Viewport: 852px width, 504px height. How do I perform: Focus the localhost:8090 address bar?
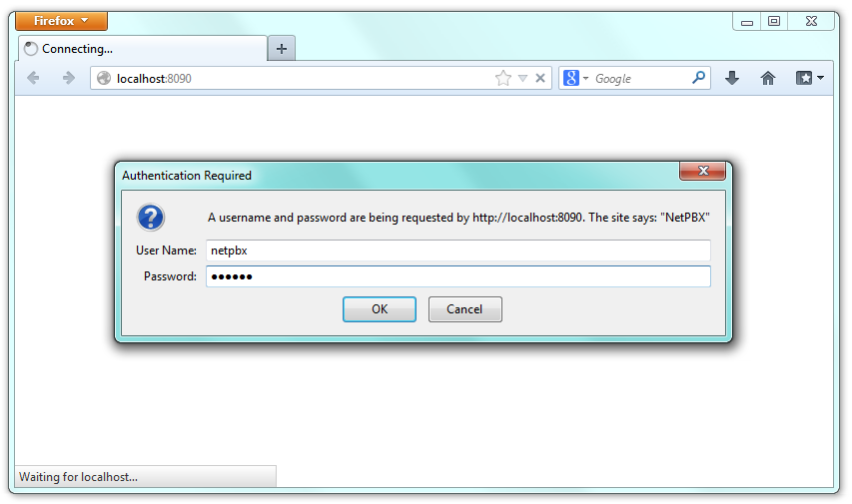pos(300,78)
